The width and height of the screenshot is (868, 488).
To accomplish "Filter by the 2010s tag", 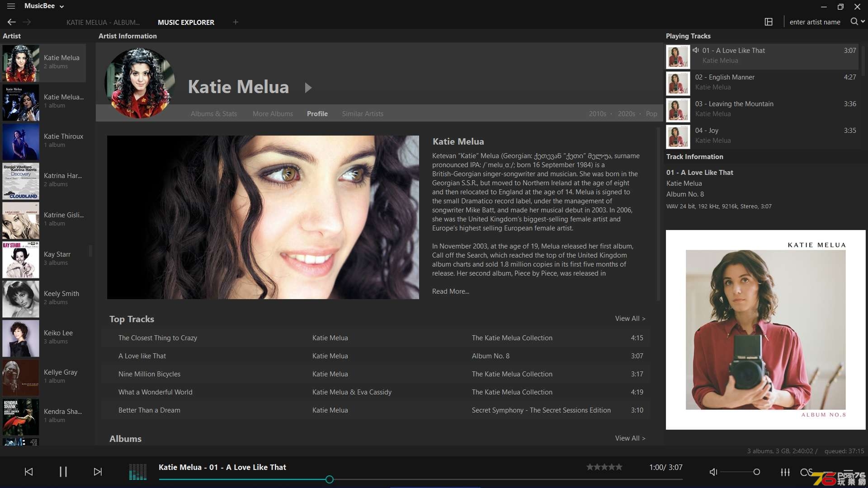I will click(598, 114).
